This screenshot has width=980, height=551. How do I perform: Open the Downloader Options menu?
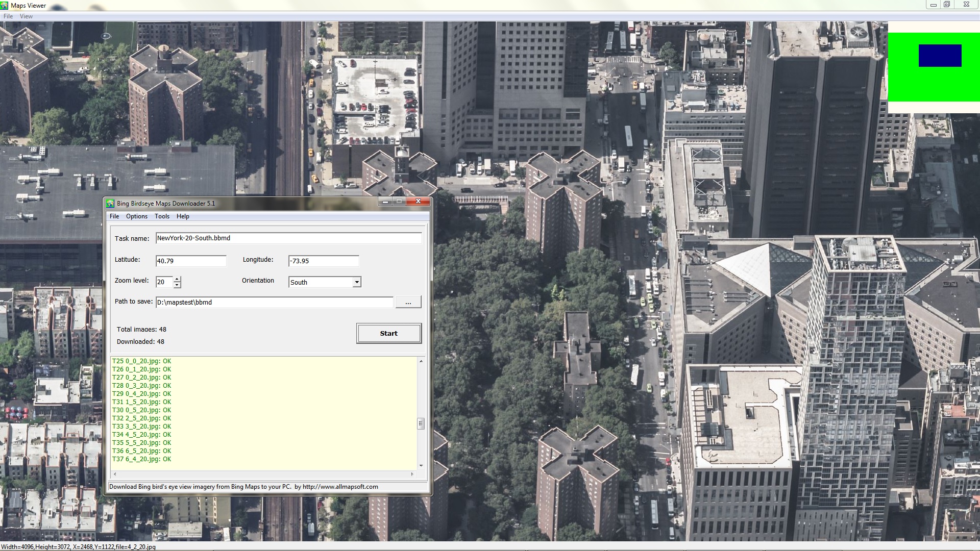coord(137,216)
